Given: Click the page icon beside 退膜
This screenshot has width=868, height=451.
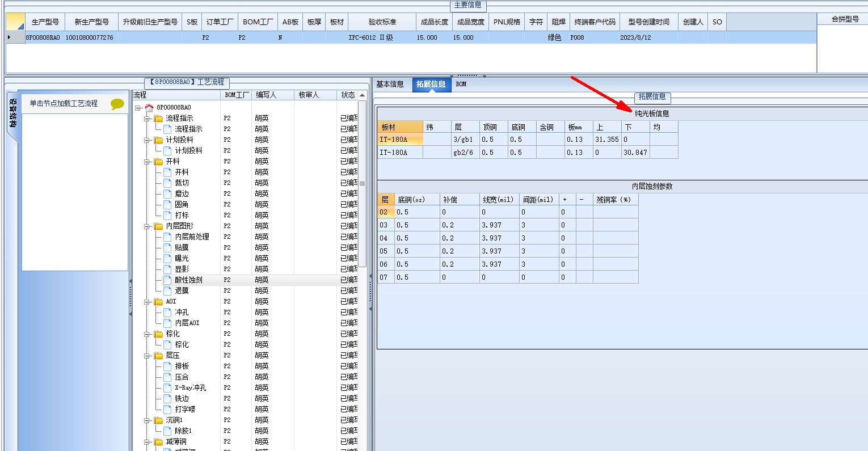Looking at the screenshot, I should point(167,290).
